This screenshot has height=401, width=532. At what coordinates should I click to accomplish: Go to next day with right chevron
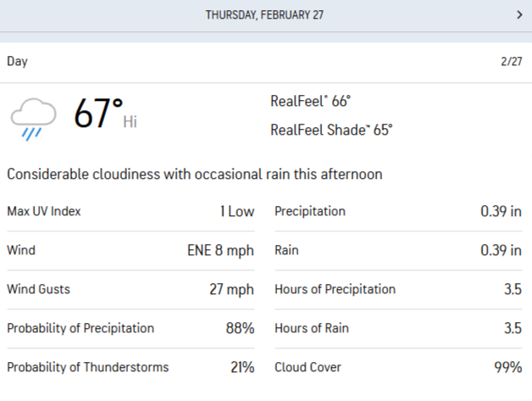click(x=518, y=14)
